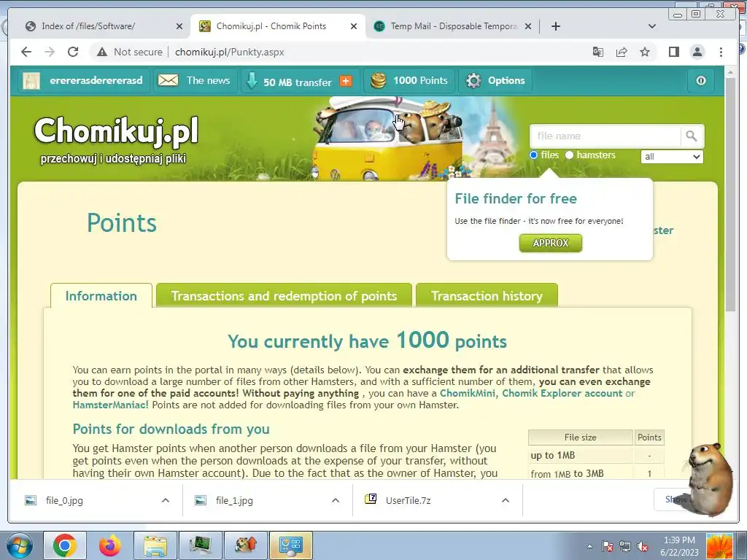
Task: Click the download arrow transfer icon
Action: 252,81
